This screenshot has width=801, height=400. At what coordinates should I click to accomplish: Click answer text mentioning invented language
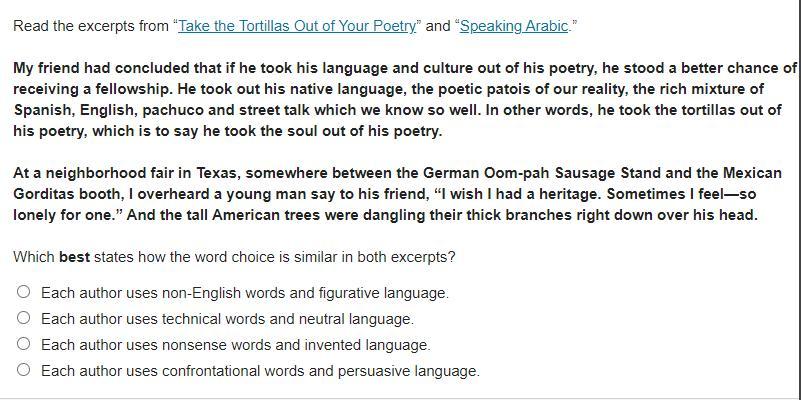point(235,345)
